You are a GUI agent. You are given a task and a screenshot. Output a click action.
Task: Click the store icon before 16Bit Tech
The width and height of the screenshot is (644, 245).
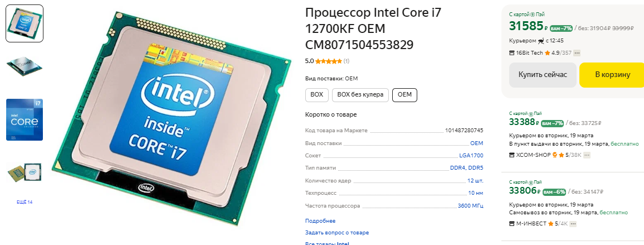pyautogui.click(x=512, y=53)
